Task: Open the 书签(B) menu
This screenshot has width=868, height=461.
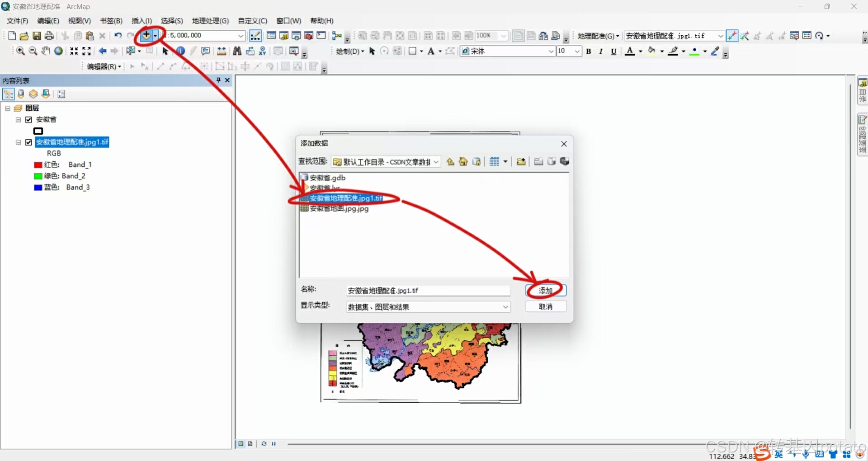Action: pyautogui.click(x=111, y=21)
